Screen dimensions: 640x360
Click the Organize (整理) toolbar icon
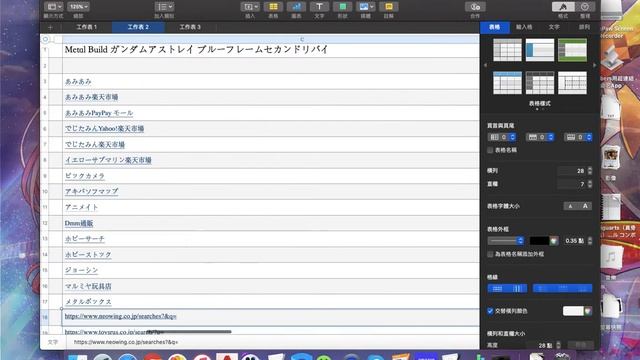pyautogui.click(x=585, y=7)
